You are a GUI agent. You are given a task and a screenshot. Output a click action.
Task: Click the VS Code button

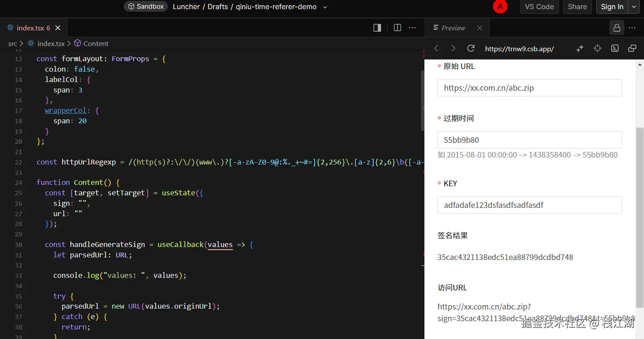(539, 7)
